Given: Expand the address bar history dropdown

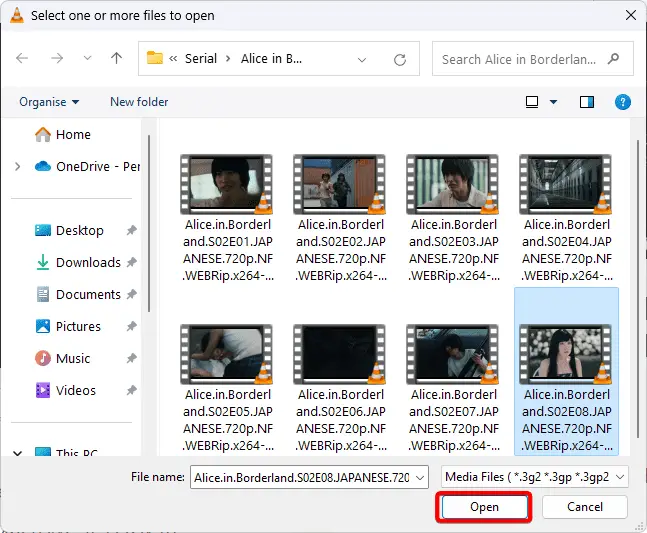Looking at the screenshot, I should (362, 59).
